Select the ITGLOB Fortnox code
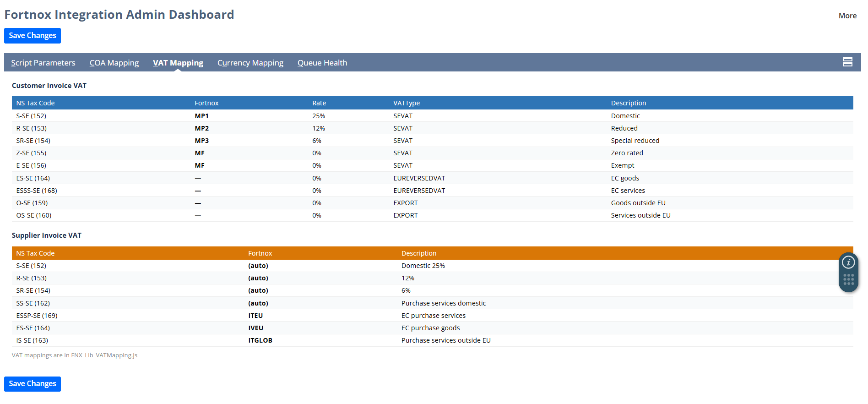This screenshot has width=868, height=404. (260, 340)
